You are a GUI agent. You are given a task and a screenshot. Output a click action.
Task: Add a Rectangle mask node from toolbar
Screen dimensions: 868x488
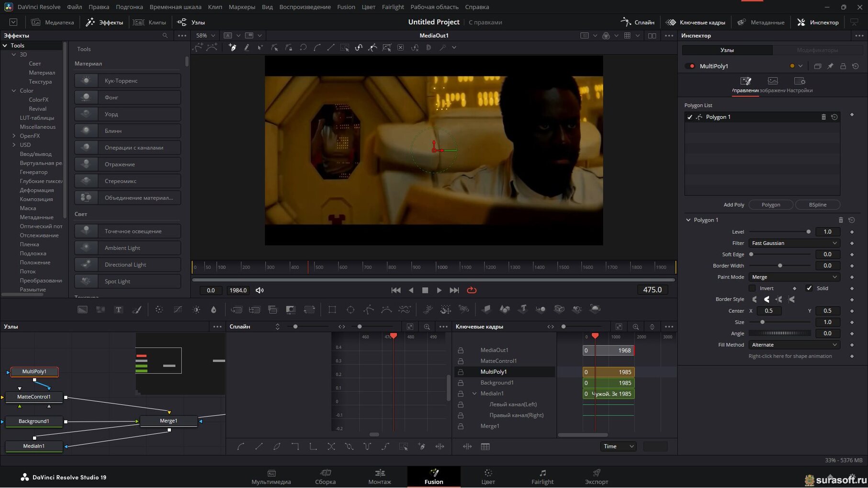pyautogui.click(x=332, y=310)
